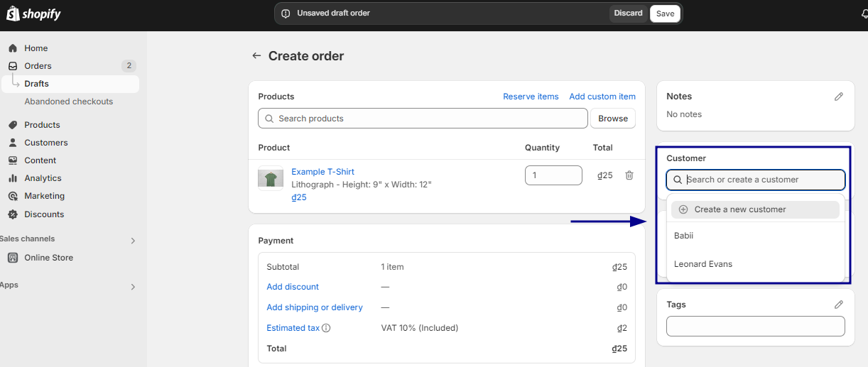This screenshot has width=868, height=367.
Task: Click the Orders inbox icon
Action: click(x=12, y=66)
